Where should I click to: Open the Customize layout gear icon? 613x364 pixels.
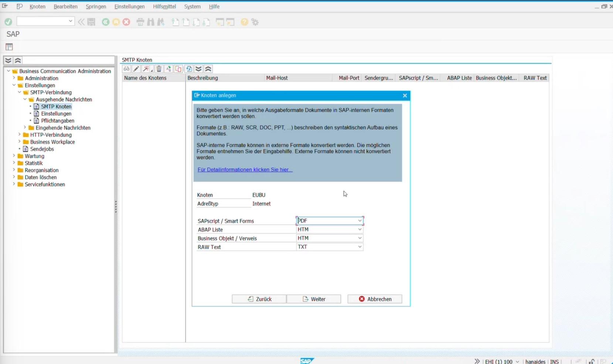(255, 22)
